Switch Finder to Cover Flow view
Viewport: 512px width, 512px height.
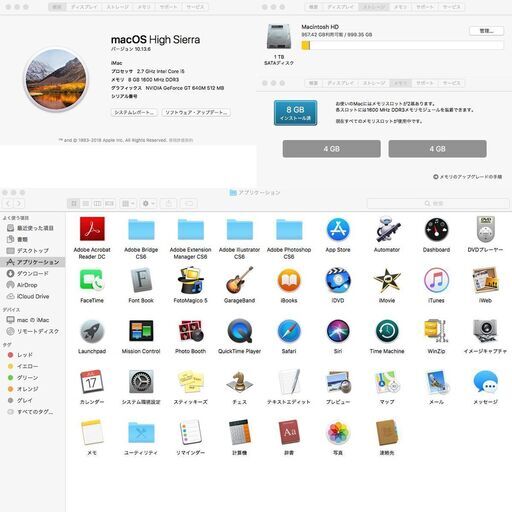(110, 203)
